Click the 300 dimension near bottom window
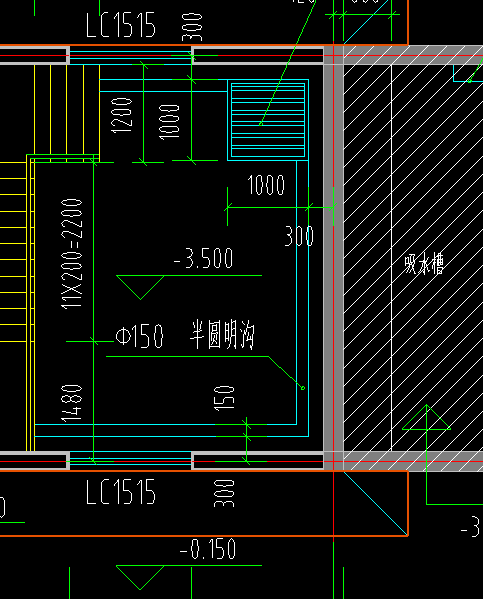This screenshot has height=599, width=483. [x=224, y=493]
